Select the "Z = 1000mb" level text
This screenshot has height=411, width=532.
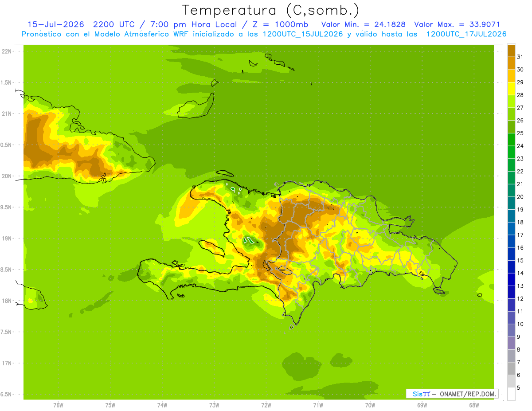click(x=280, y=24)
